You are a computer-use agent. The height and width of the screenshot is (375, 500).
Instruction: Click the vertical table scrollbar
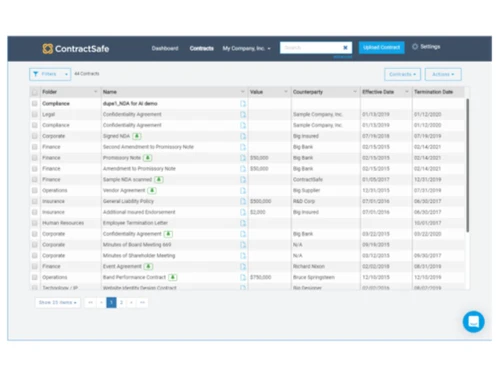click(467, 165)
